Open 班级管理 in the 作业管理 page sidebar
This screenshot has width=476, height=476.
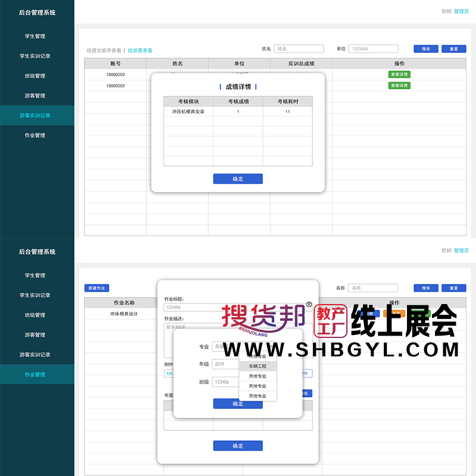click(x=35, y=315)
